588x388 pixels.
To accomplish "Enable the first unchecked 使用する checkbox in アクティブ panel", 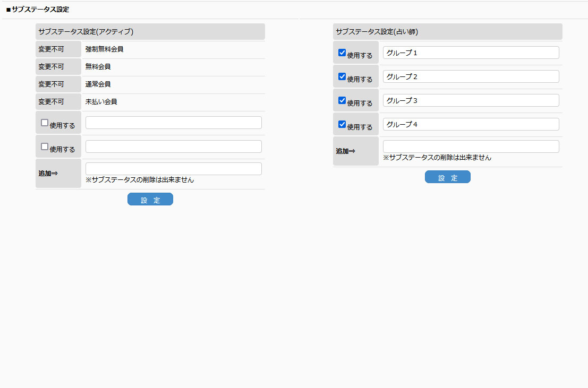I will pos(45,123).
